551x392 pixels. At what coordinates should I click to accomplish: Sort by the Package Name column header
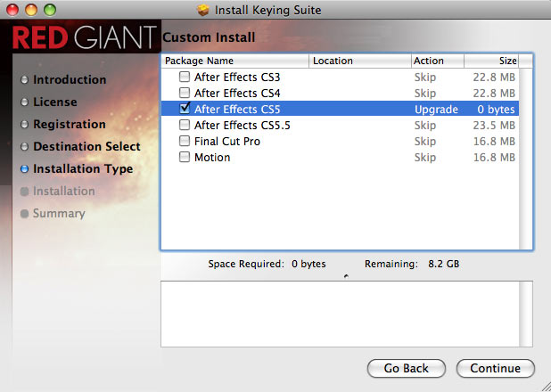pyautogui.click(x=234, y=61)
